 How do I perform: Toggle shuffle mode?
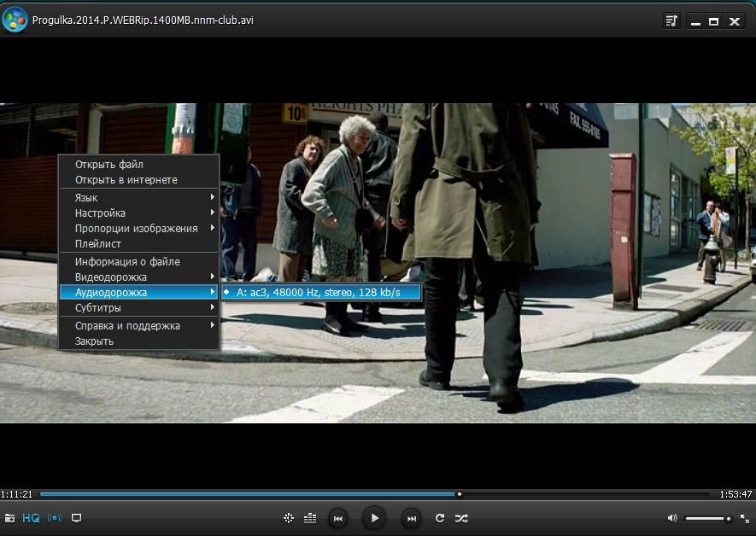pos(461,518)
